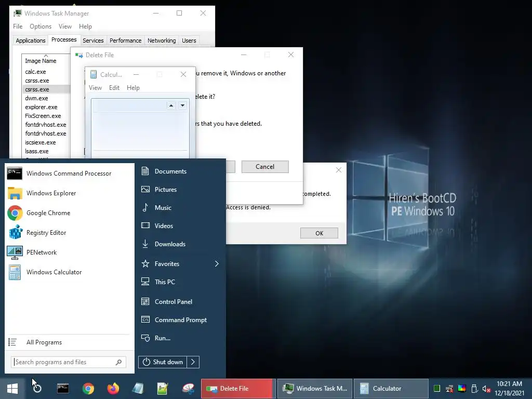Image resolution: width=532 pixels, height=399 pixels.
Task: Click the network tray icon
Action: pos(449,389)
